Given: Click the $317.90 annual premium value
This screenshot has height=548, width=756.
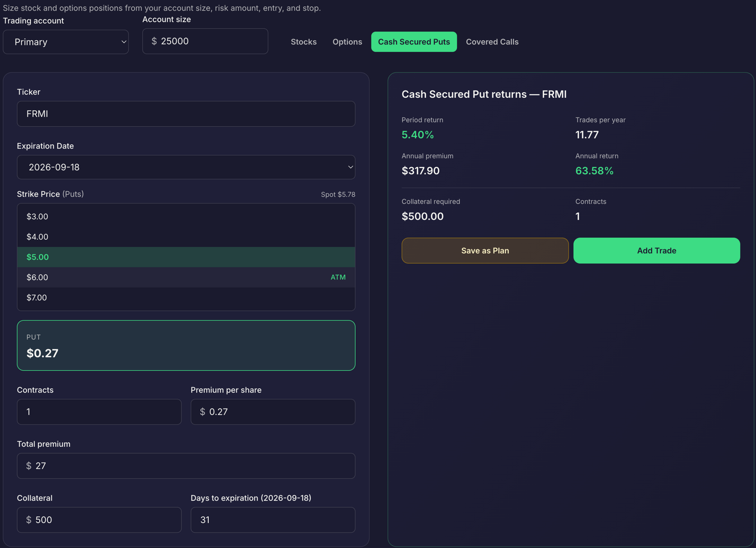Looking at the screenshot, I should click(421, 171).
